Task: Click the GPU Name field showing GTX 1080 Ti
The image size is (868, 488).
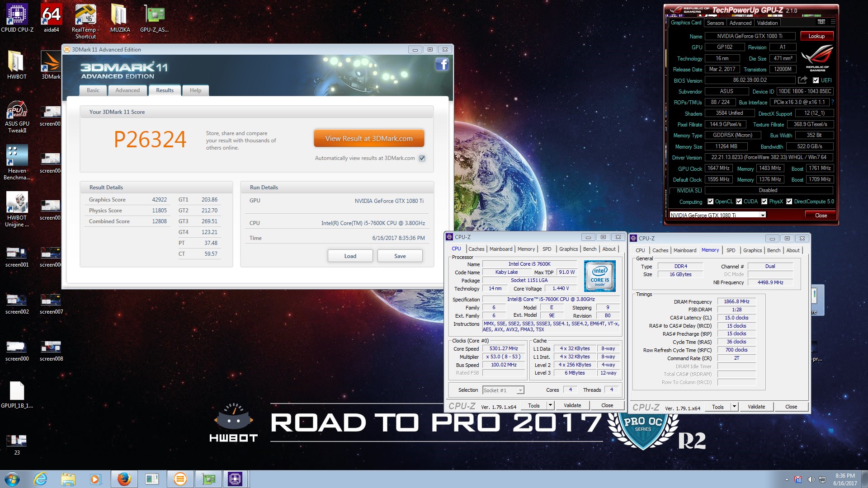Action: [750, 36]
